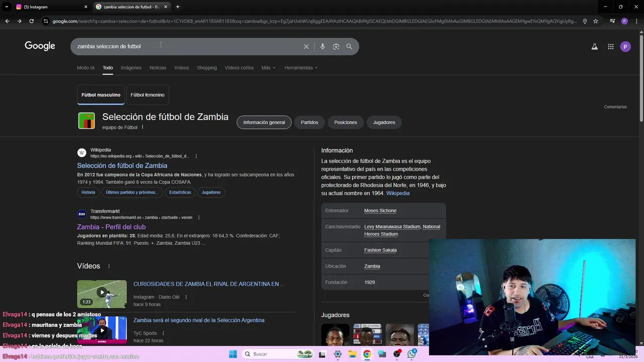Click the location pin icon in address bar
Image resolution: width=644 pixels, height=362 pixels.
[x=585, y=21]
